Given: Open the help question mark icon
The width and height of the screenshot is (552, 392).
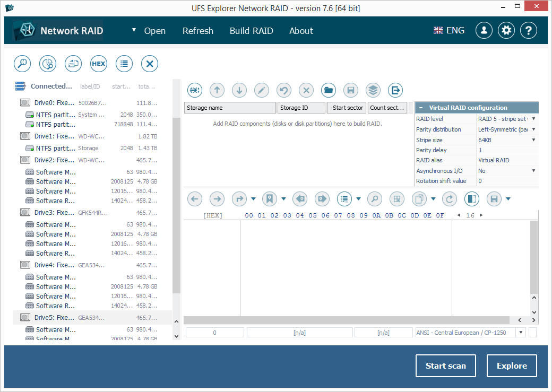Looking at the screenshot, I should (x=529, y=31).
